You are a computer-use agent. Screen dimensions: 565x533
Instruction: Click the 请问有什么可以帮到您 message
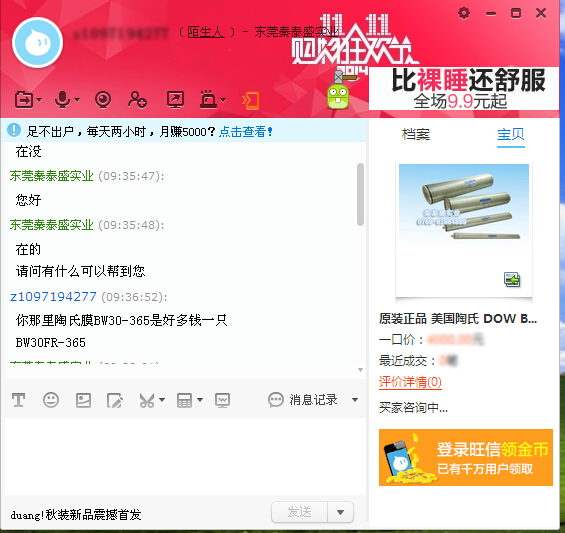tap(80, 271)
